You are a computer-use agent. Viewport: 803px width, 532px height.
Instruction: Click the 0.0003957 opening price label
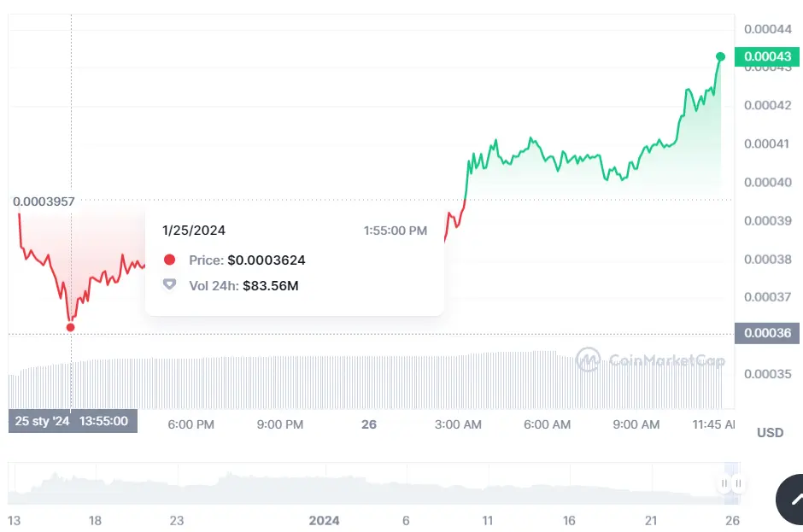pyautogui.click(x=44, y=202)
